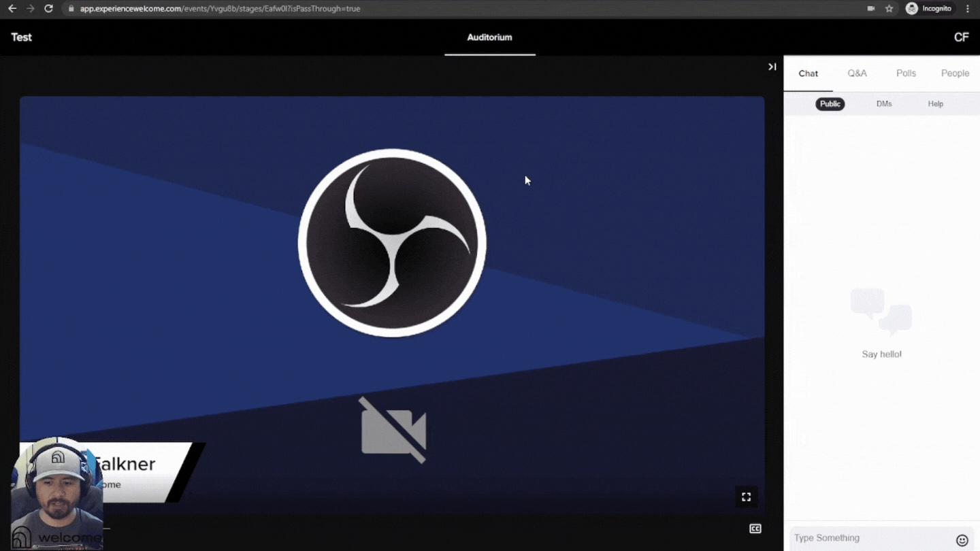The height and width of the screenshot is (551, 980).
Task: Switch to Help chat
Action: click(x=935, y=104)
